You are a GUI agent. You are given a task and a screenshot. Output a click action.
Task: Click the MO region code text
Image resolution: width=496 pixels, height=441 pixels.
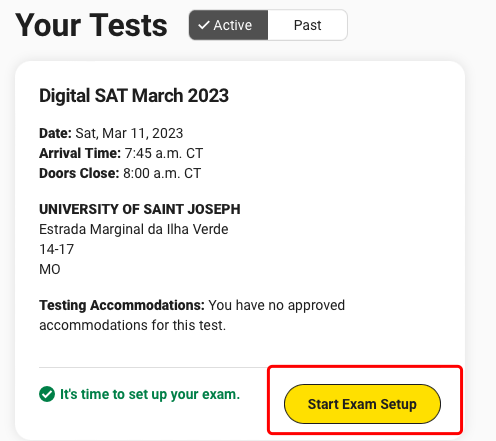coord(50,269)
